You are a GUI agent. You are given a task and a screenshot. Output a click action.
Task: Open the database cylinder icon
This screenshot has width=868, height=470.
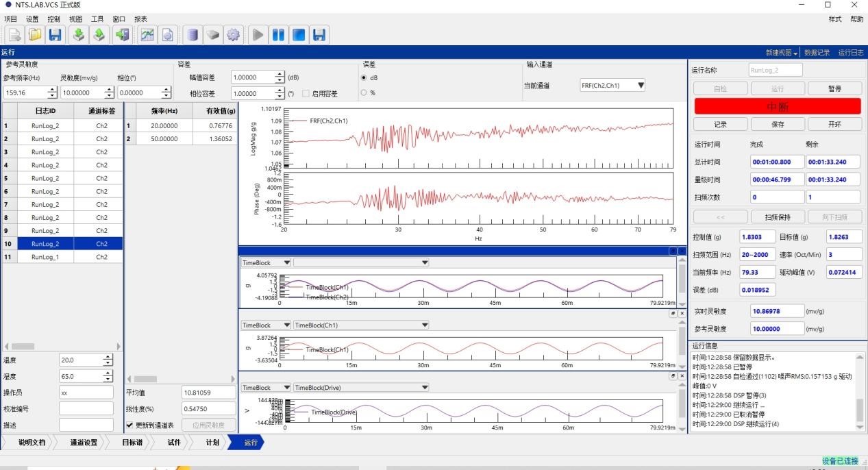point(193,34)
